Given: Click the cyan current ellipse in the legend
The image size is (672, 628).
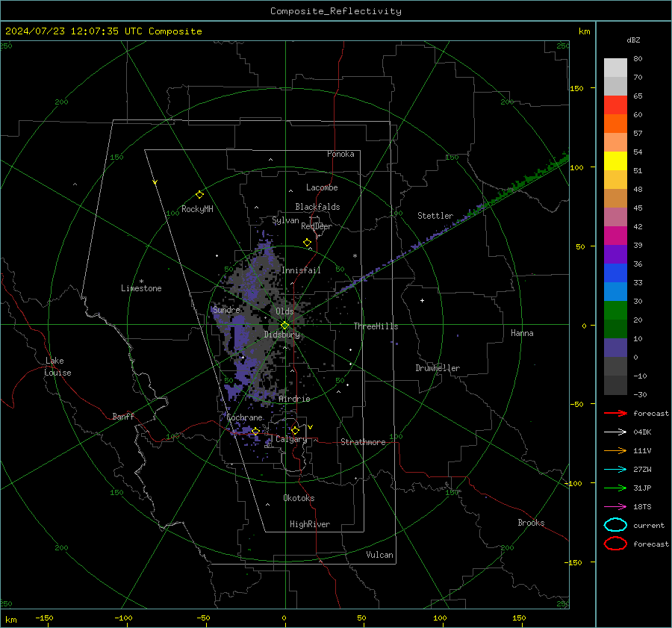Looking at the screenshot, I should (615, 525).
